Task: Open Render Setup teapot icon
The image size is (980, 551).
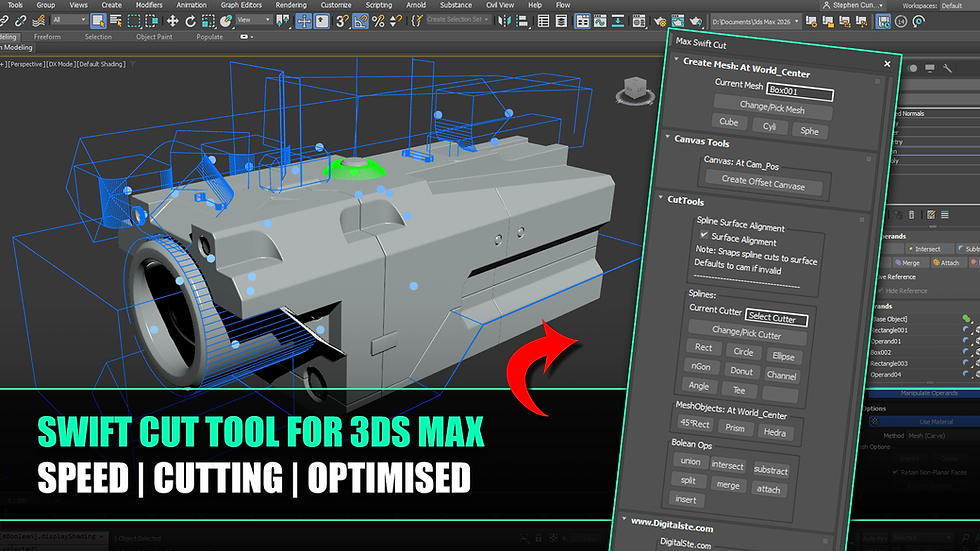Action: [660, 21]
